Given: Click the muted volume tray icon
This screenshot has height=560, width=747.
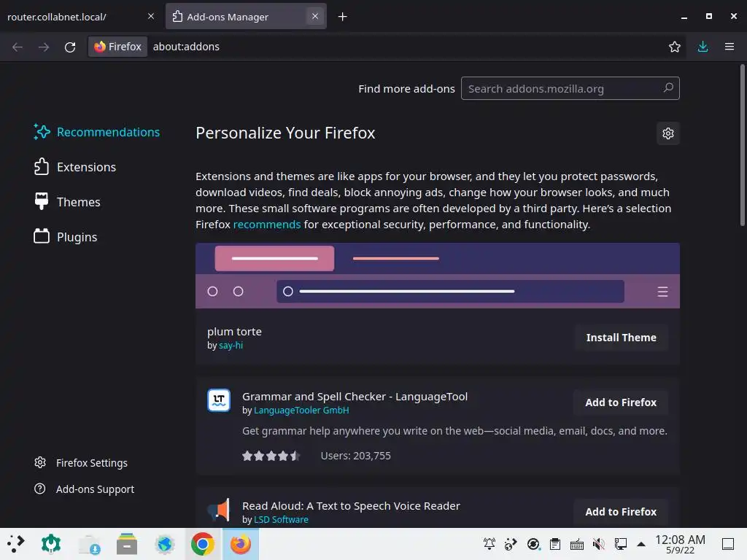Looking at the screenshot, I should coord(599,543).
